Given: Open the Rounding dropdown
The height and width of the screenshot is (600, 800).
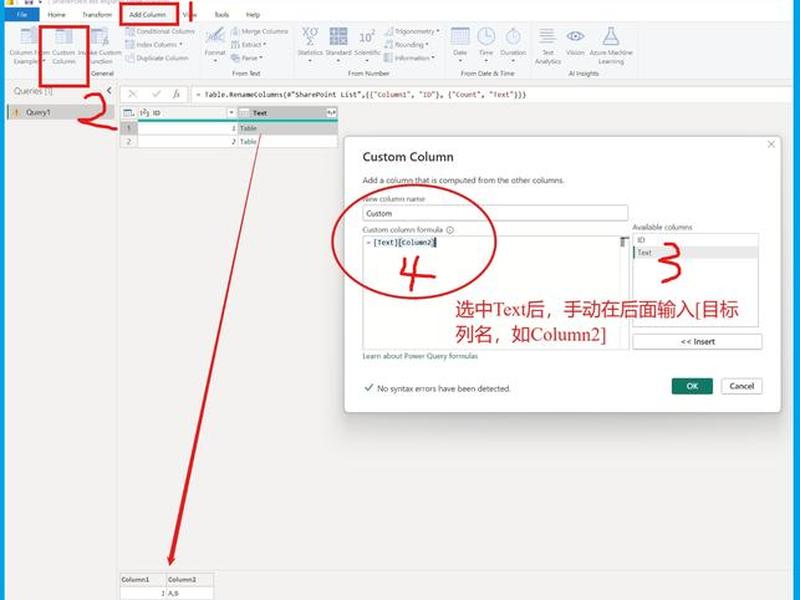Looking at the screenshot, I should point(407,44).
